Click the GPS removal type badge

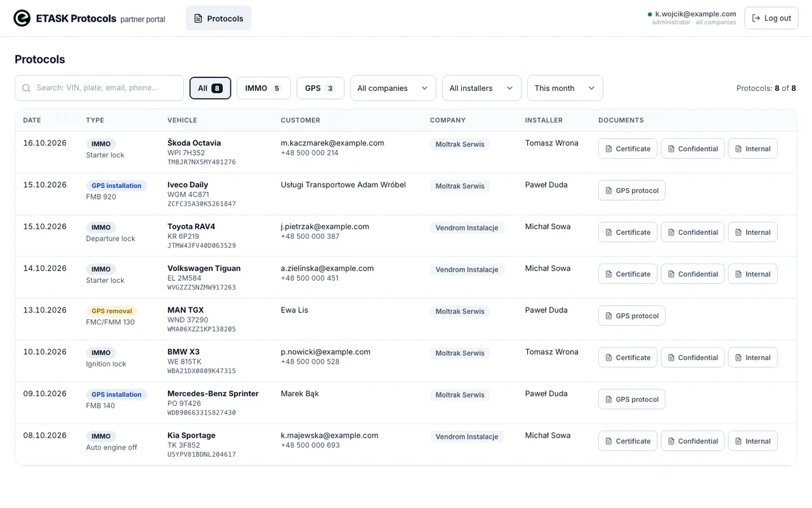point(112,311)
